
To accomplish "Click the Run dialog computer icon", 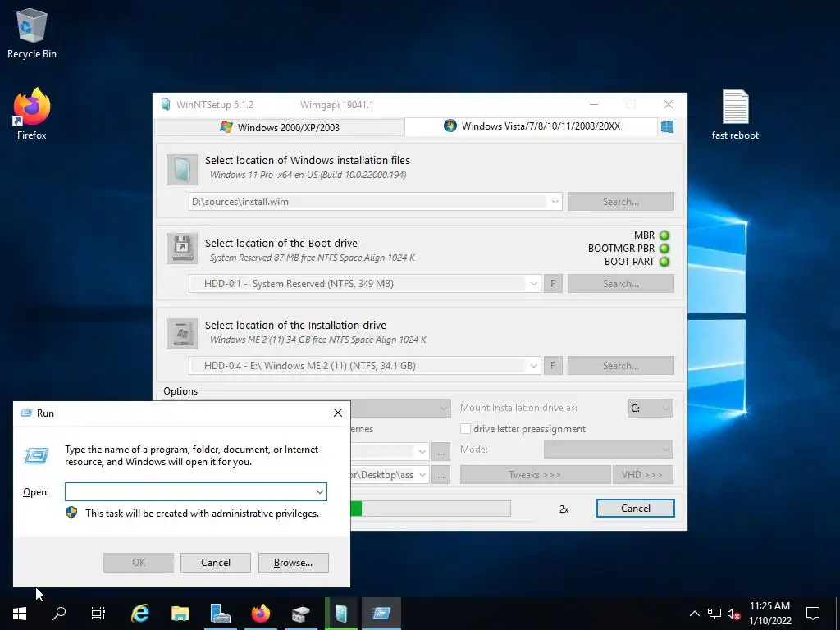I will coord(36,456).
